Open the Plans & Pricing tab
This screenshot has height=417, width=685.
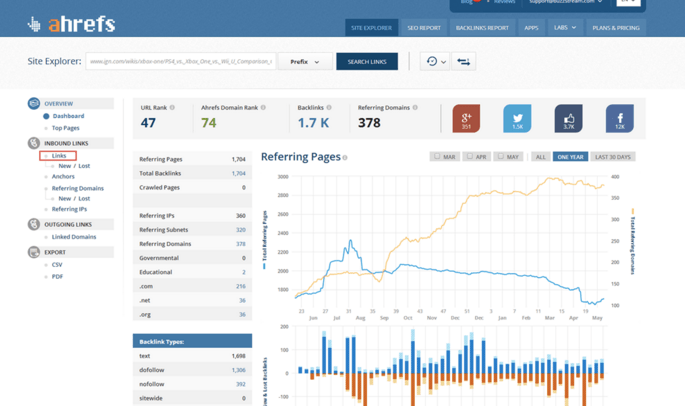coord(616,28)
